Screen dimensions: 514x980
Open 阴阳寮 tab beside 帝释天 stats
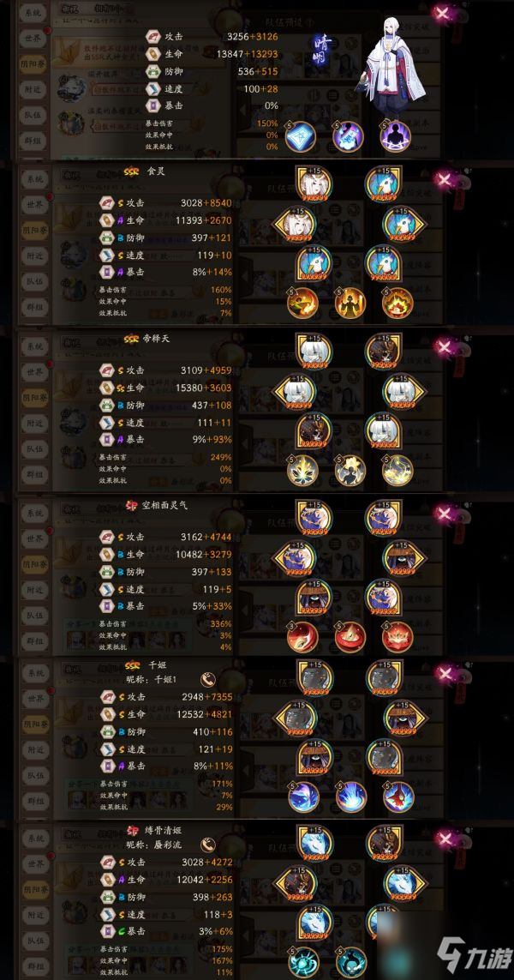point(33,398)
